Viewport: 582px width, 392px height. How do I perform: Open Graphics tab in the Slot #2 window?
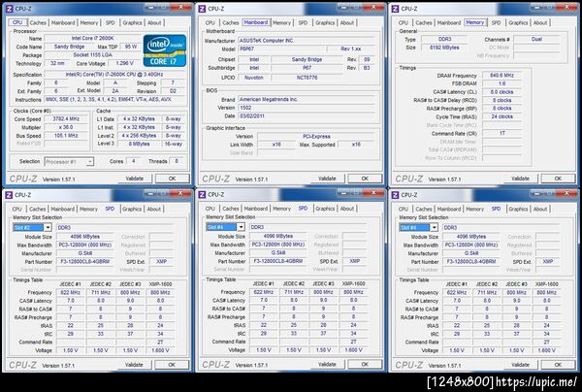coord(132,209)
